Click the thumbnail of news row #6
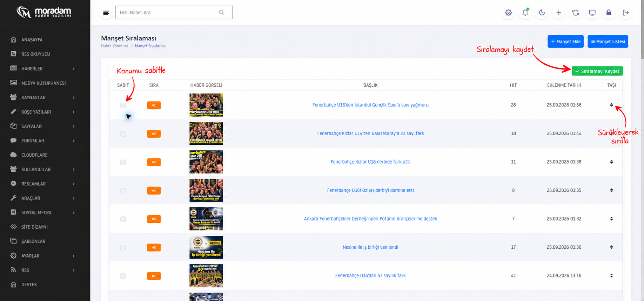Image resolution: width=644 pixels, height=301 pixels. 206,247
